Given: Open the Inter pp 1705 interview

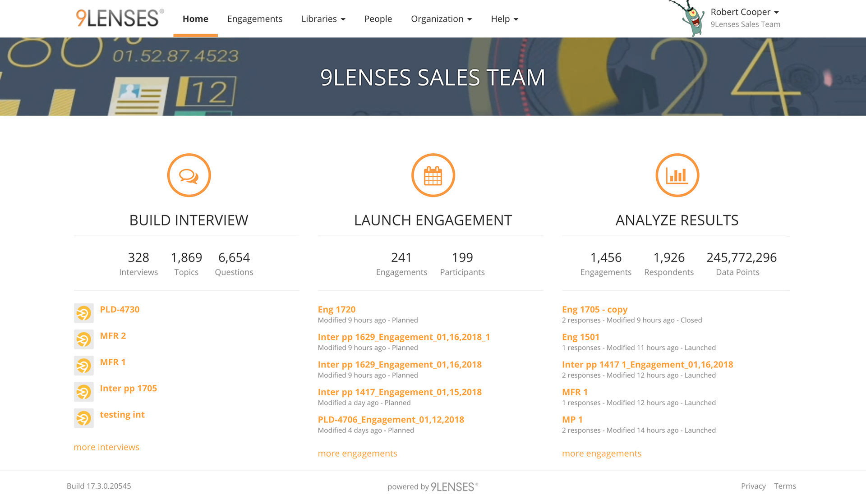Looking at the screenshot, I should tap(128, 388).
